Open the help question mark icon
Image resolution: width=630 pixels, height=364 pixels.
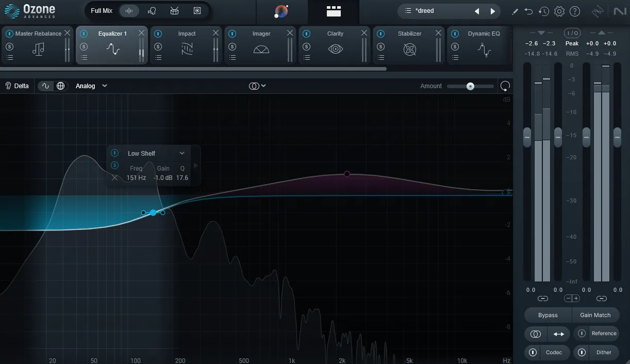pos(575,11)
